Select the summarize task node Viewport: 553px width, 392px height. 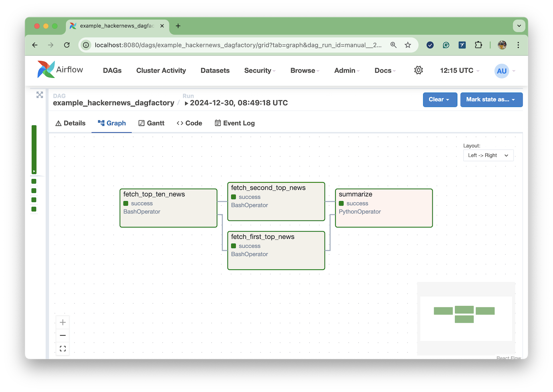coord(383,208)
